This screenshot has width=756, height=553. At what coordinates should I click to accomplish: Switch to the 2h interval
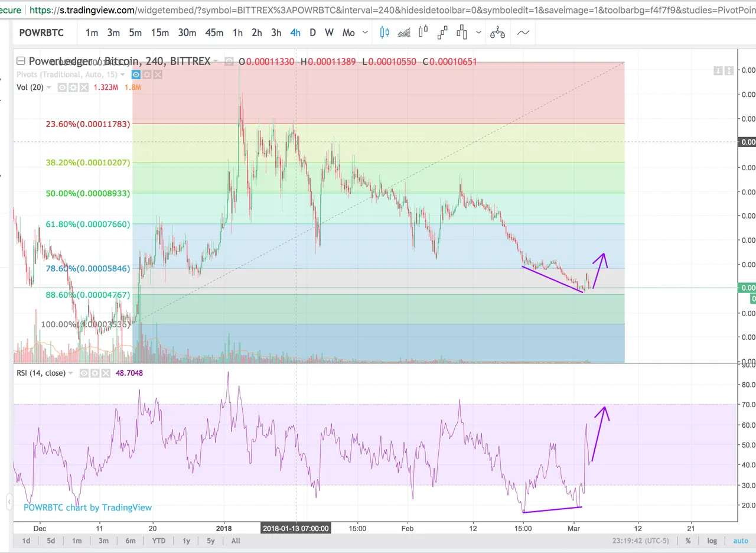pyautogui.click(x=256, y=33)
